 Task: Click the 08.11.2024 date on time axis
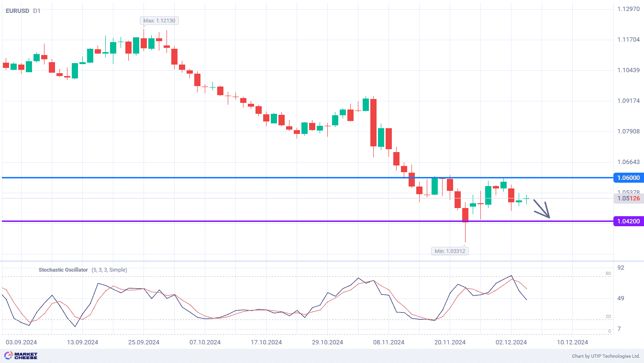389,342
